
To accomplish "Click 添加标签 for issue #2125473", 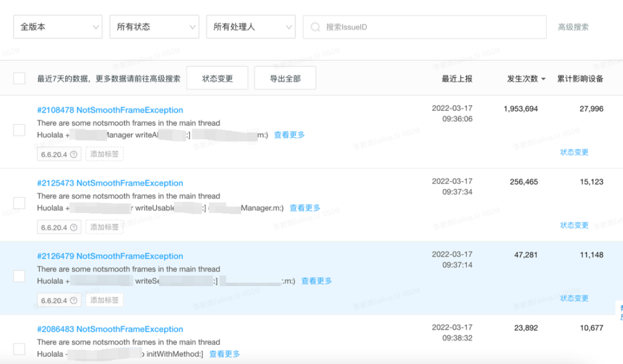I will click(x=104, y=227).
